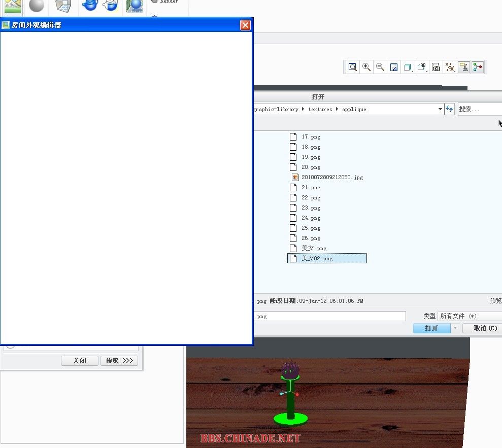Open the saved orientations AB icon
The width and height of the screenshot is (502, 448).
(x=422, y=67)
